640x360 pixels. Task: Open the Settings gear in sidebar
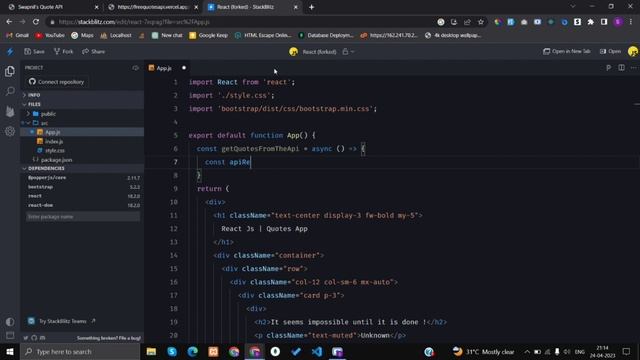[x=10, y=131]
